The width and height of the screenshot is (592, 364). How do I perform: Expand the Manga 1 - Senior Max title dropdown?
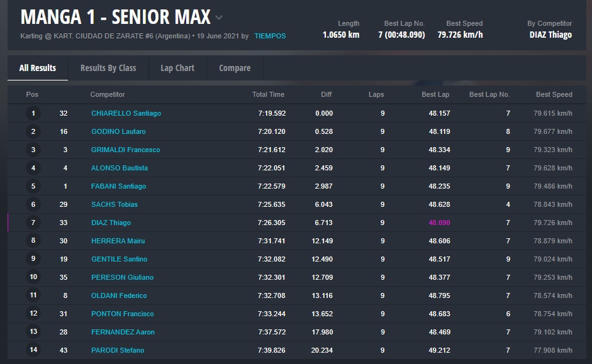pyautogui.click(x=219, y=18)
